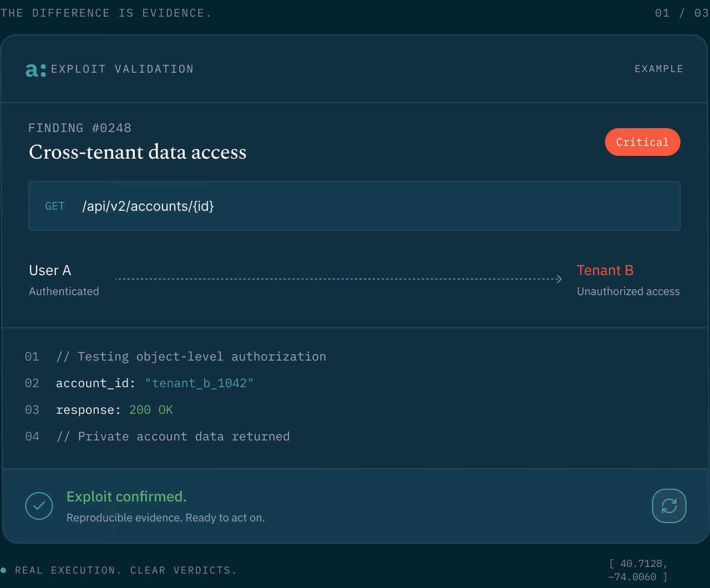Click the FINDING #0248 label

click(80, 128)
